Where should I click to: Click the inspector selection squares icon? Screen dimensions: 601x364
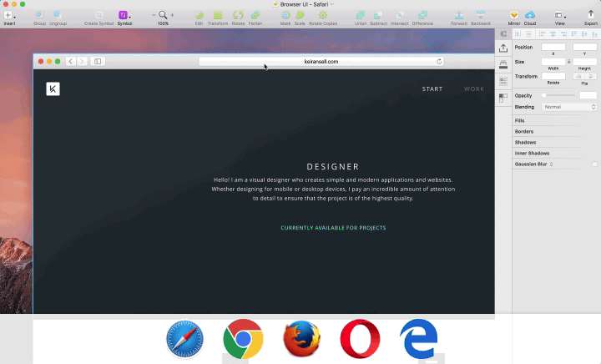point(503,98)
